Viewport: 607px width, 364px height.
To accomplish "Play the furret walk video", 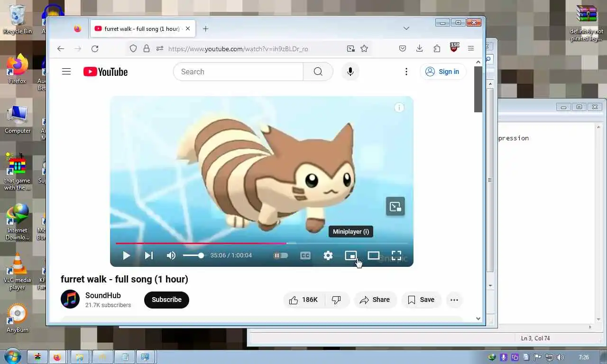I will point(126,255).
